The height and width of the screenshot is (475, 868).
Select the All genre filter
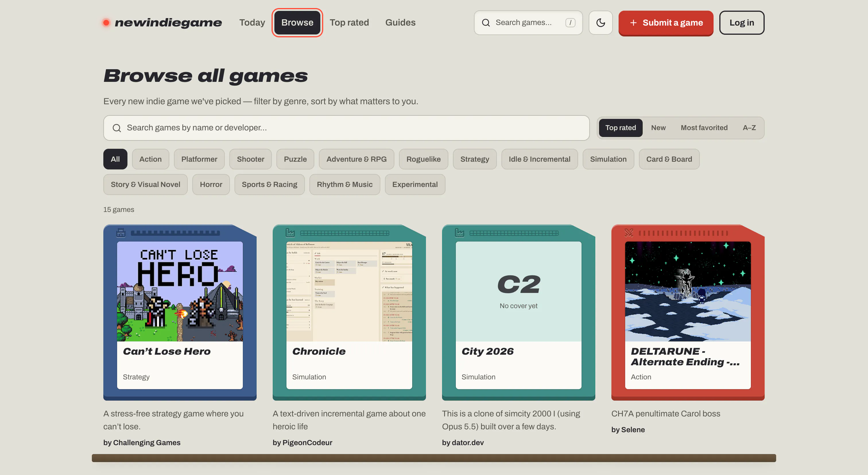pyautogui.click(x=115, y=159)
